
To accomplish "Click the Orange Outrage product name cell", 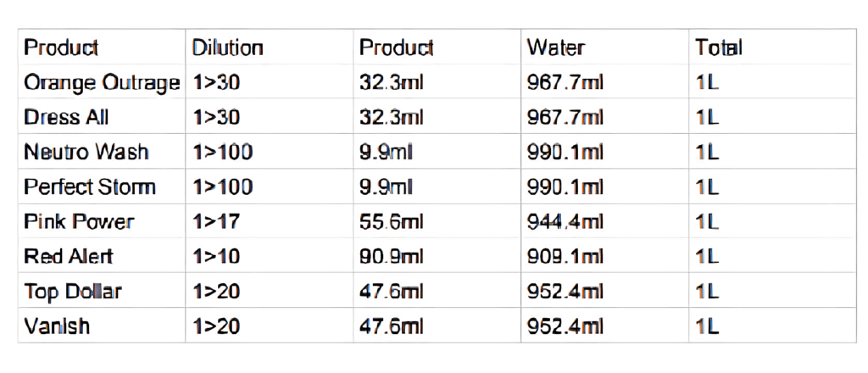I will [x=102, y=83].
